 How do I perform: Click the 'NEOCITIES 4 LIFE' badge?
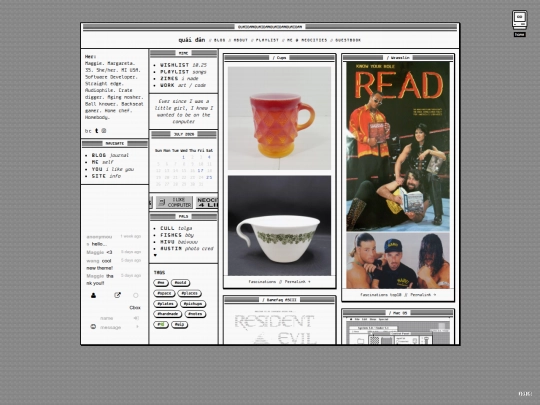coord(207,202)
